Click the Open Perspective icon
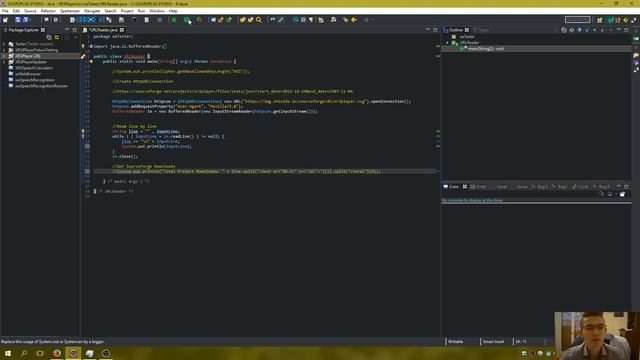Viewport: 640px width, 360px height. pos(600,20)
